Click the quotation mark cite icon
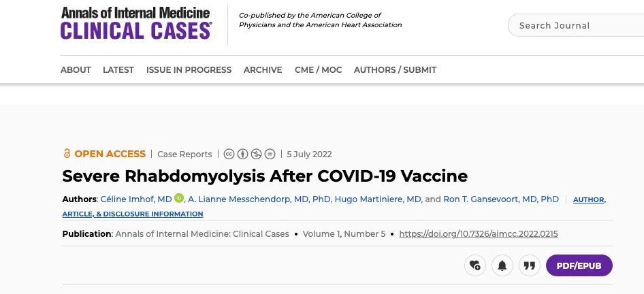The height and width of the screenshot is (294, 644). [x=530, y=265]
